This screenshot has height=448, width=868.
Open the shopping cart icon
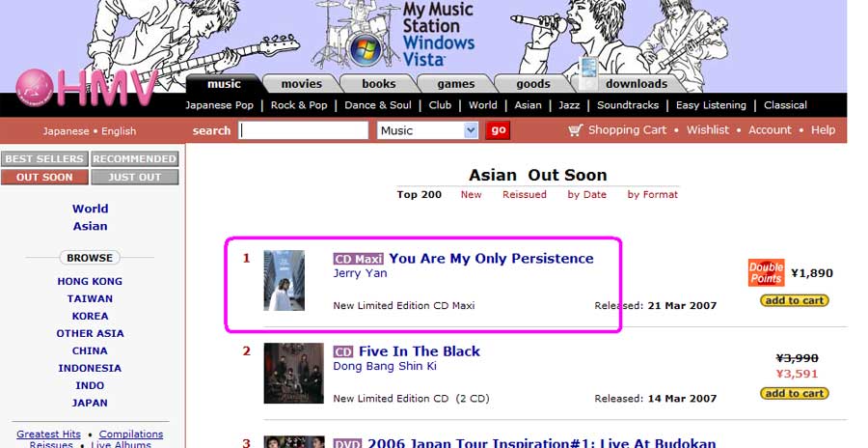pyautogui.click(x=575, y=130)
